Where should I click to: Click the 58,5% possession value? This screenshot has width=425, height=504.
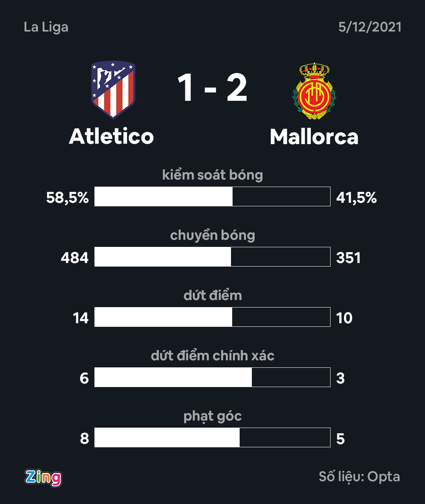[67, 197]
